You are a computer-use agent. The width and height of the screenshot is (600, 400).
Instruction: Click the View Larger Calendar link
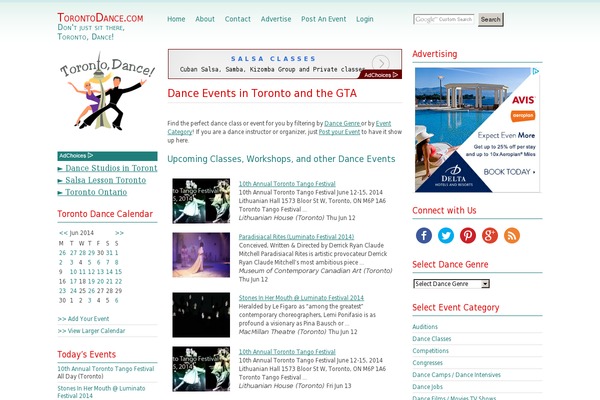pyautogui.click(x=96, y=331)
